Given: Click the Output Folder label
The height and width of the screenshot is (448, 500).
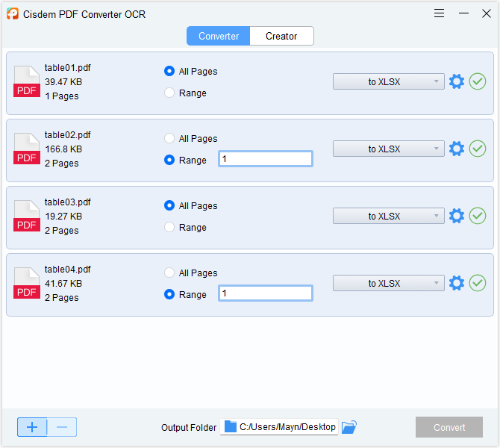Looking at the screenshot, I should click(x=189, y=428).
